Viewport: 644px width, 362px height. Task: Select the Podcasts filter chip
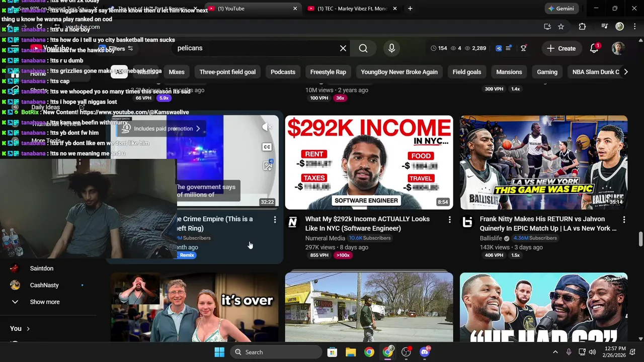point(283,72)
